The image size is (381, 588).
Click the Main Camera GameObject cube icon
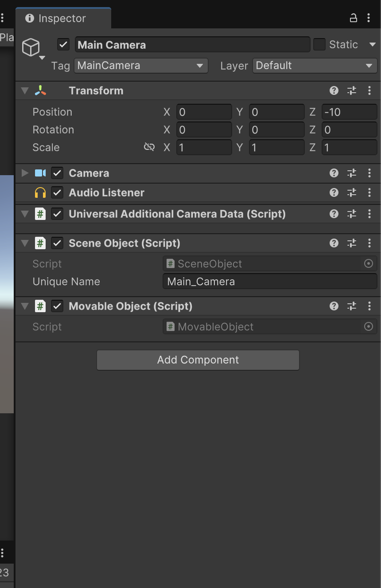tap(31, 47)
